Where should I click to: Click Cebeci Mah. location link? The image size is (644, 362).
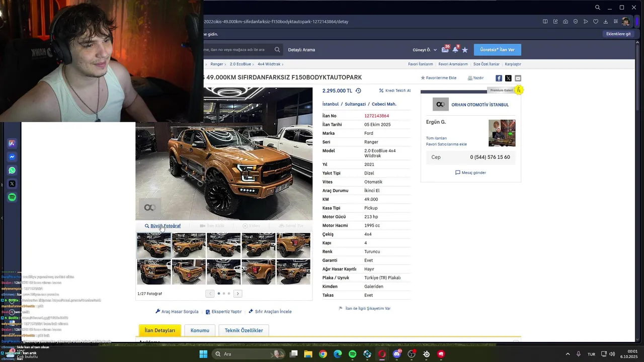[384, 104]
